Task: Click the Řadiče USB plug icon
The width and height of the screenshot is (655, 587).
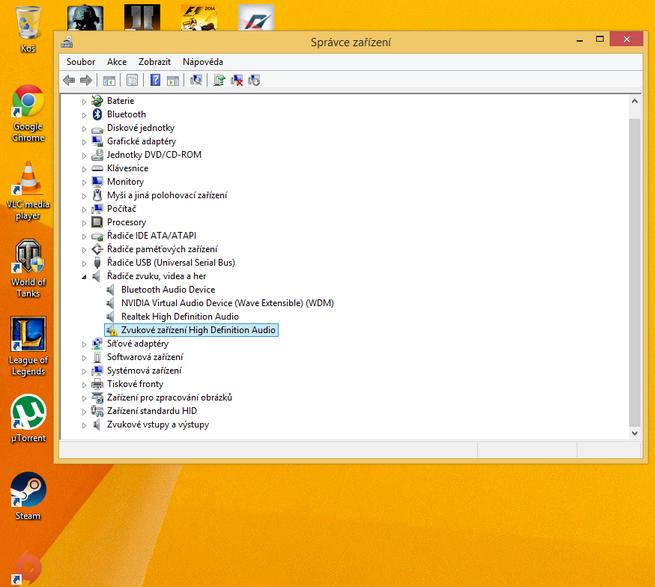Action: coord(97,262)
